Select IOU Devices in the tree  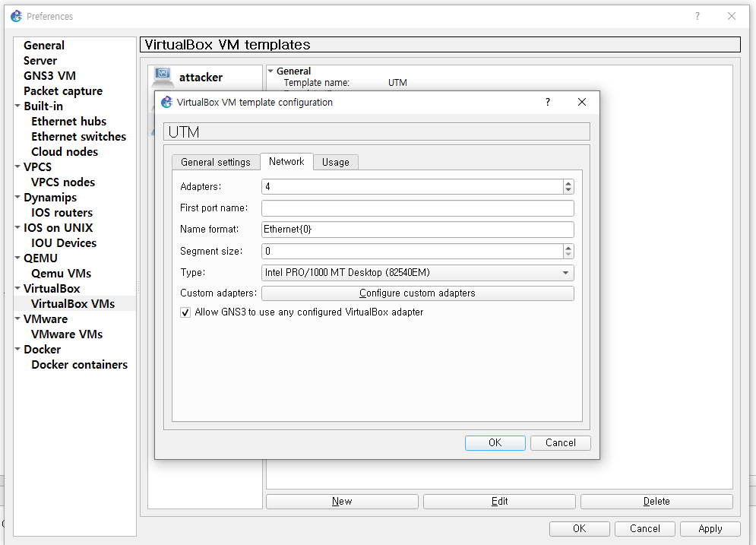pos(64,243)
